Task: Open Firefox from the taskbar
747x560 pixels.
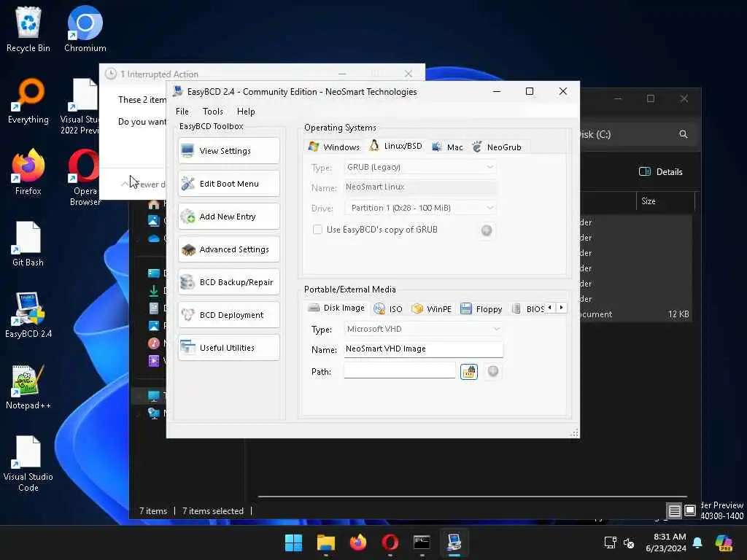Action: 357,542
